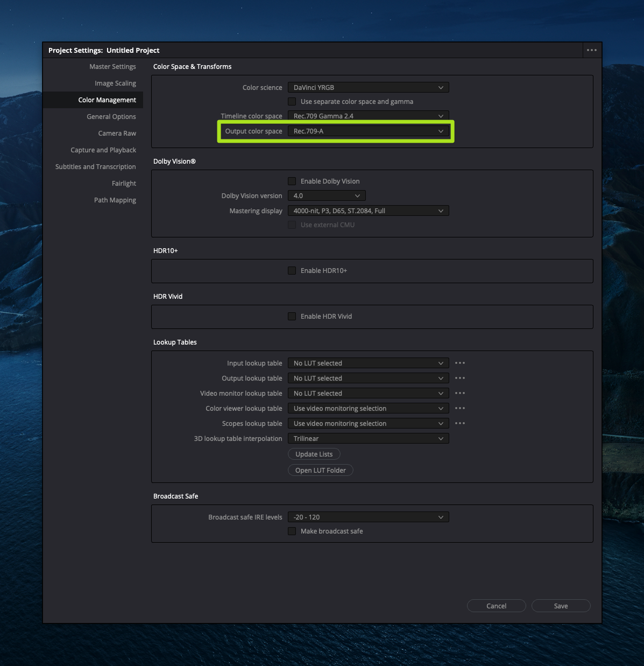Open the Timeline color space dropdown

pos(369,116)
